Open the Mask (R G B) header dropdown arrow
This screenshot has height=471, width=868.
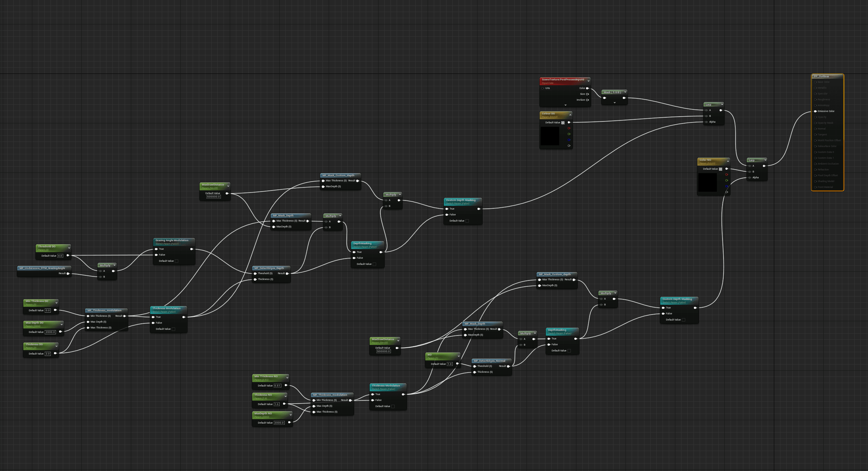coord(625,92)
